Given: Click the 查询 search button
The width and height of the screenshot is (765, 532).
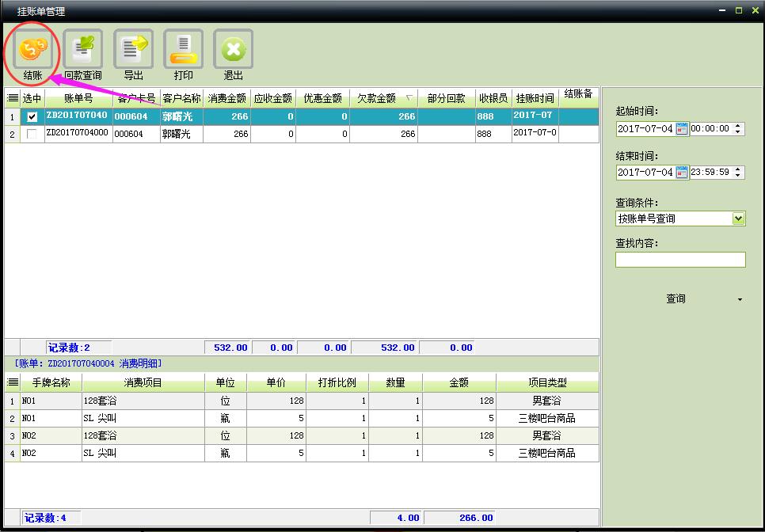Looking at the screenshot, I should (x=676, y=299).
